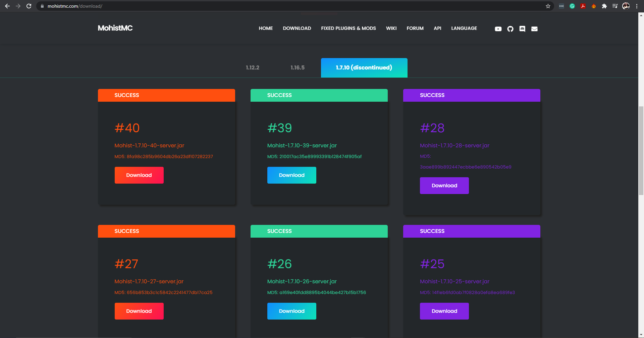
Task: Go back using the browser back arrow
Action: pos(7,6)
